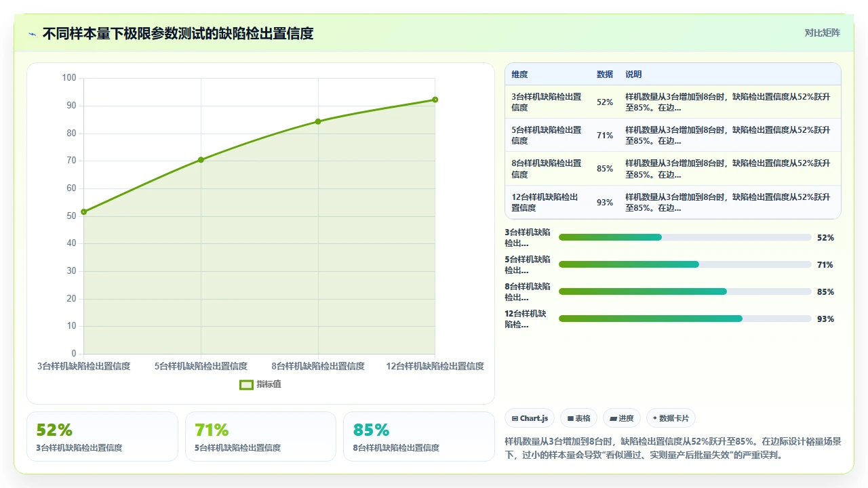Click the chart data point for 3台样机

coord(84,211)
